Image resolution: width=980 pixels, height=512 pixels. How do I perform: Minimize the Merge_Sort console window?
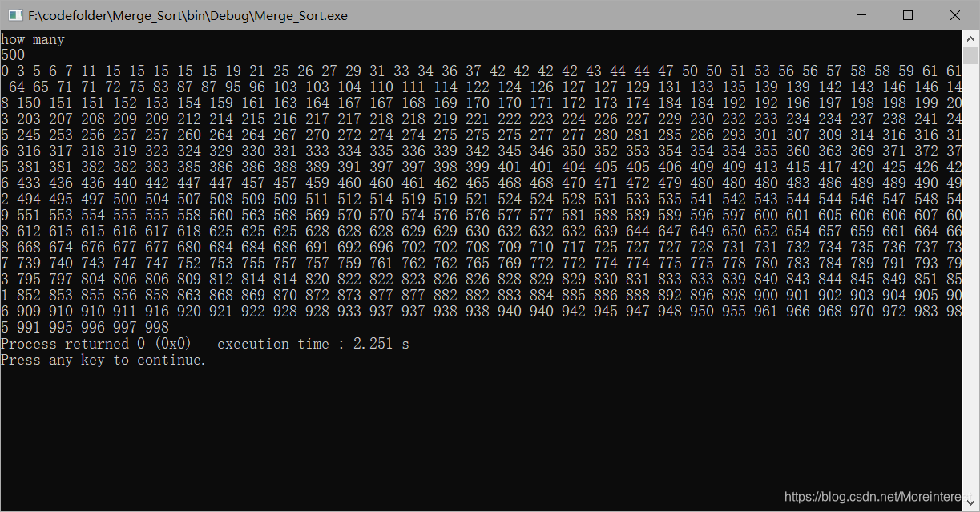861,15
